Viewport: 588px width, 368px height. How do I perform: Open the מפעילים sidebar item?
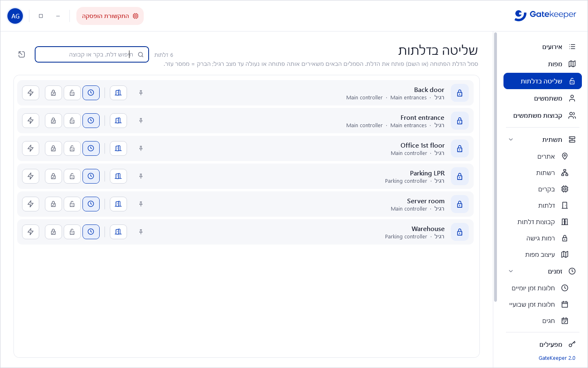543,344
